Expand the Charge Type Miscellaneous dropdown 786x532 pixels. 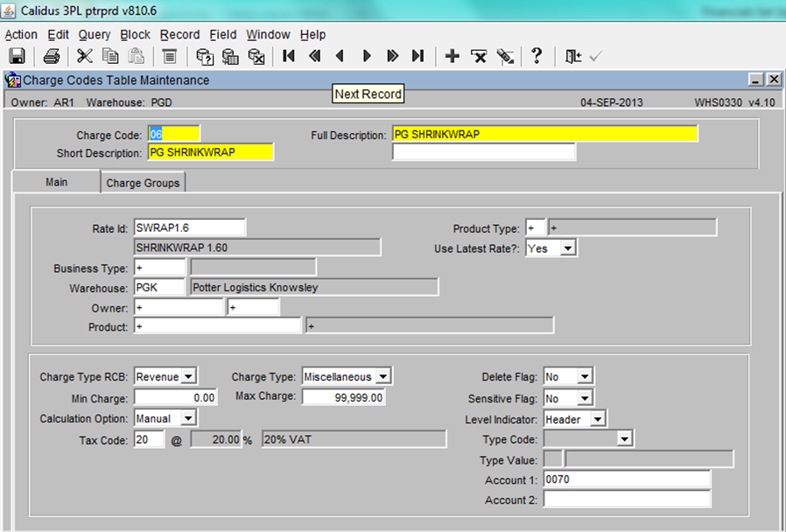[383, 376]
